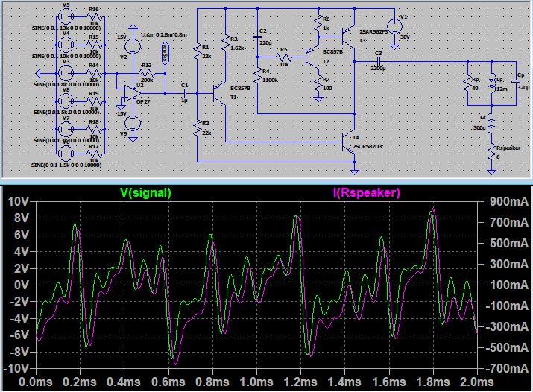The height and width of the screenshot is (392, 533).
Task: Select resistor R16 symbol
Action: pyautogui.click(x=95, y=16)
